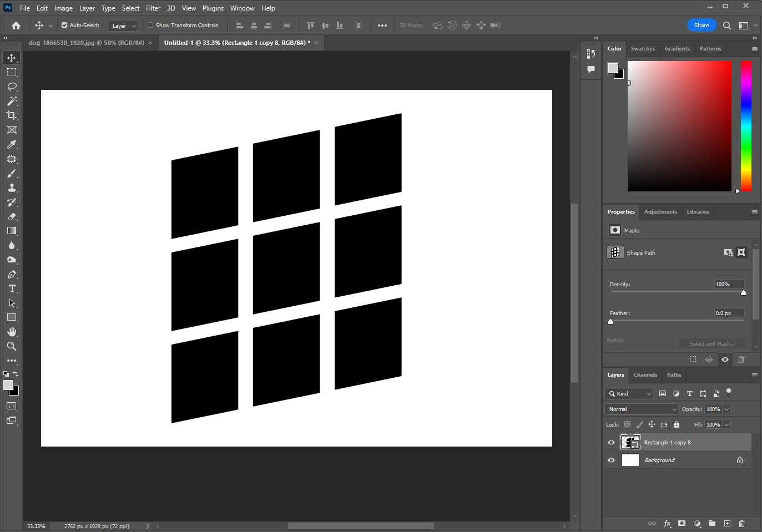Select the Pen tool

pyautogui.click(x=12, y=274)
